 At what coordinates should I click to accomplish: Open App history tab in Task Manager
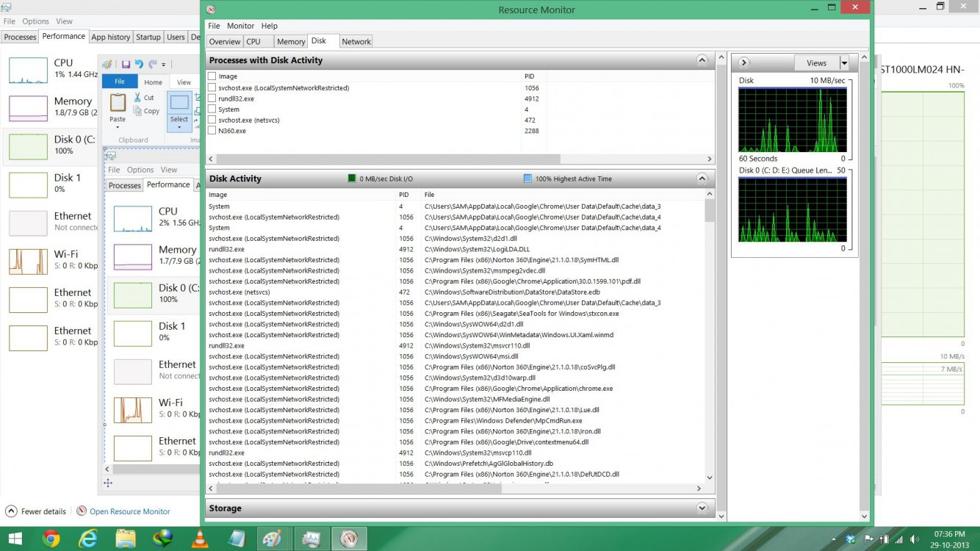pos(111,37)
